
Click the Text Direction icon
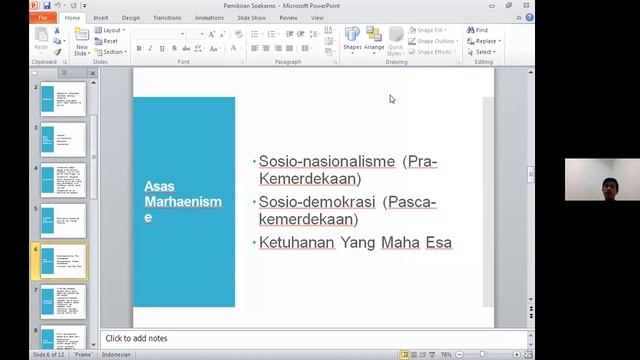tap(329, 30)
